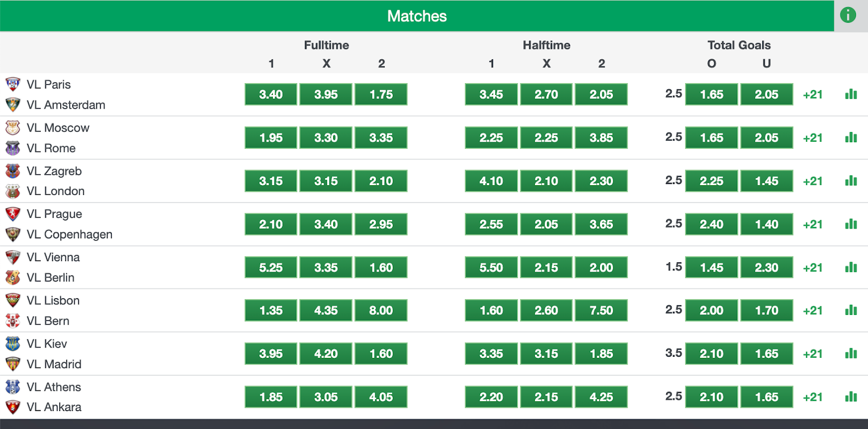Select fulltime away odds 8.00 for VL Bern

click(381, 310)
